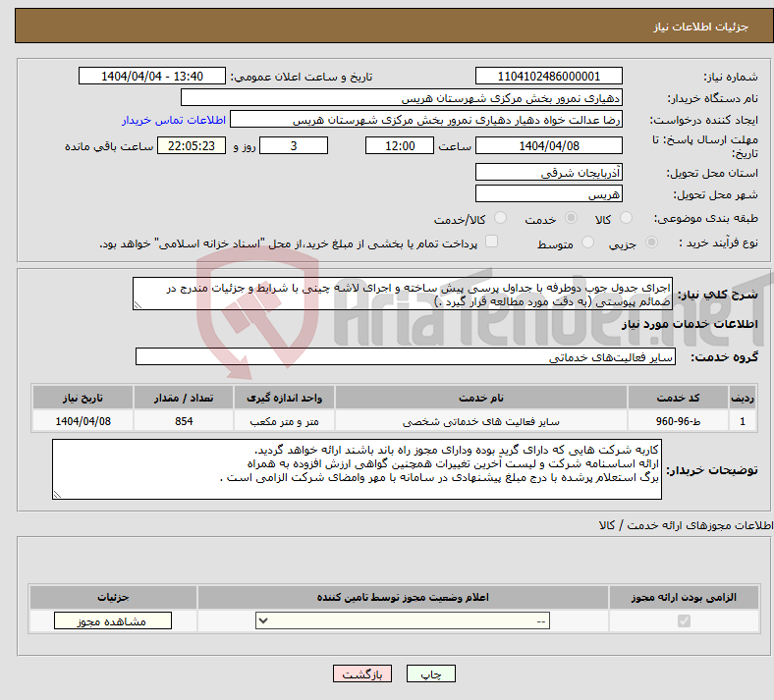The image size is (774, 700).
Task: Click the مشاهده مجوز button
Action: tap(113, 620)
